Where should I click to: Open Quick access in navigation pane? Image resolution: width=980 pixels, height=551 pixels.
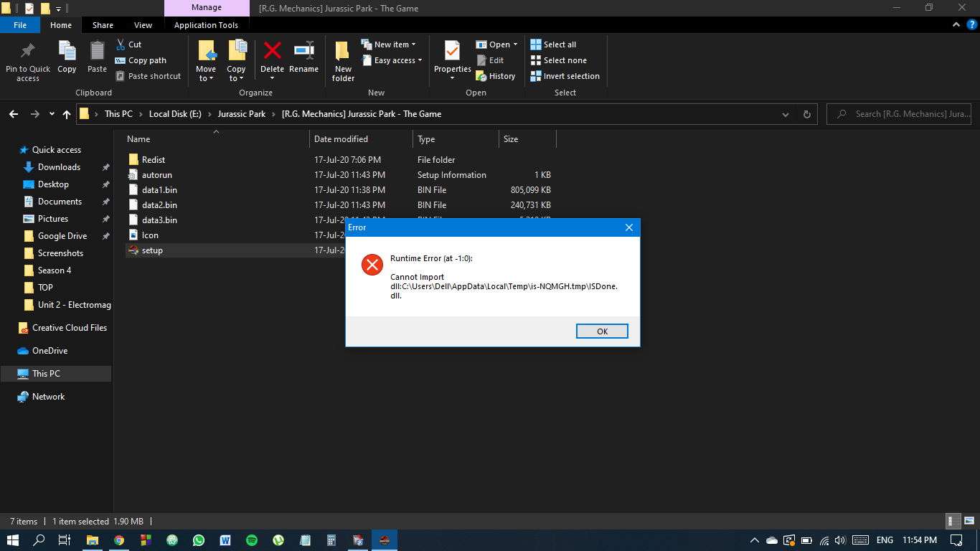(x=56, y=150)
